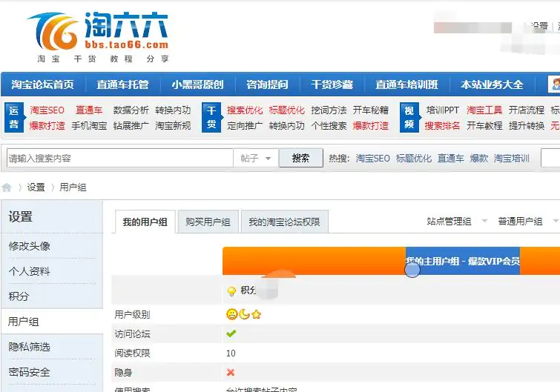This screenshot has width=560, height=392.
Task: Switch to the 我的淘宝论坛权限 tab
Action: click(x=285, y=222)
